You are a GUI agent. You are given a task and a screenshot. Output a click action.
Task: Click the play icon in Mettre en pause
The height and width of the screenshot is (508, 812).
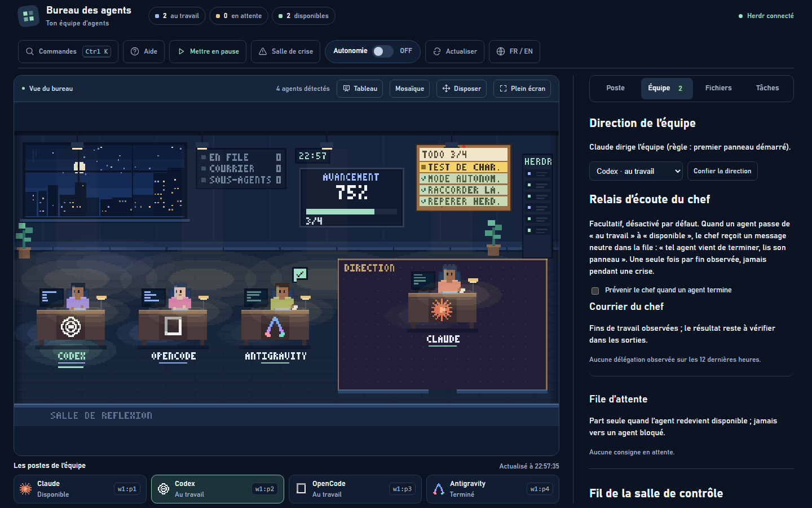click(182, 51)
